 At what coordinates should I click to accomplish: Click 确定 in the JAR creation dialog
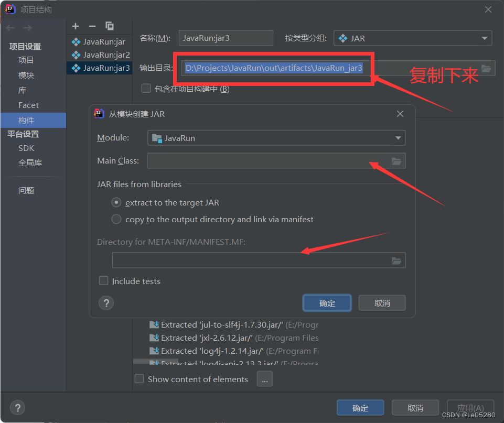coord(327,302)
